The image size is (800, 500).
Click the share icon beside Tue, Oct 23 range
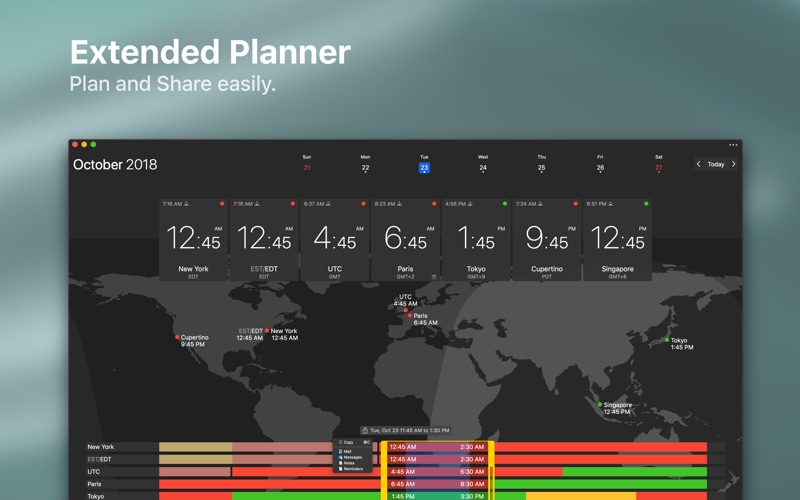coord(365,431)
